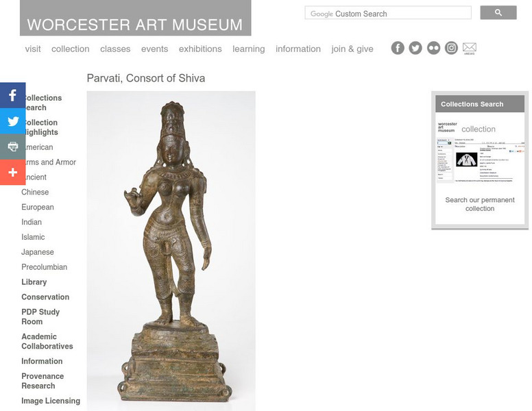Go to Provenance Research page

43,381
